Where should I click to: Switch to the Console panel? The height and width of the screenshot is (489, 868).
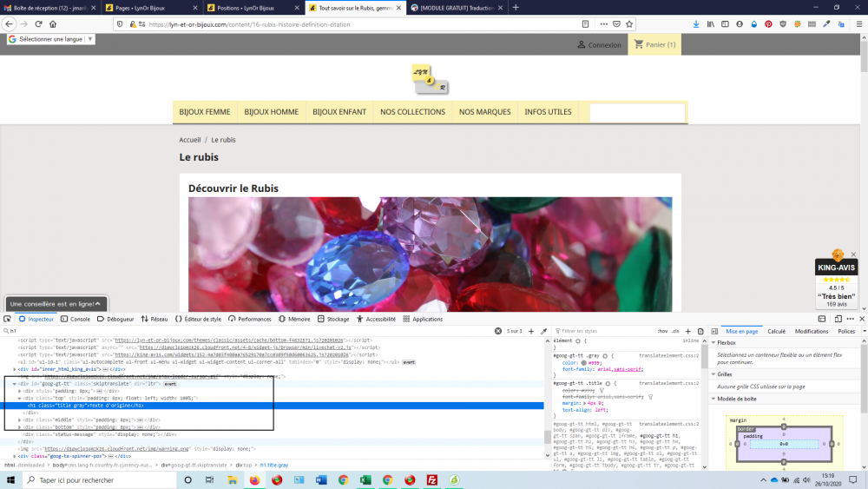pyautogui.click(x=76, y=319)
